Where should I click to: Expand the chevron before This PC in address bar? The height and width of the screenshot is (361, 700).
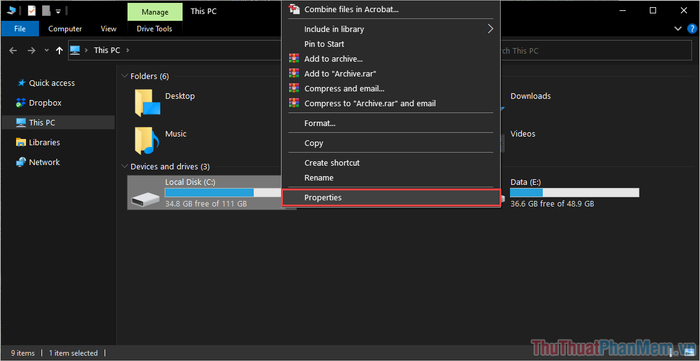click(x=86, y=50)
